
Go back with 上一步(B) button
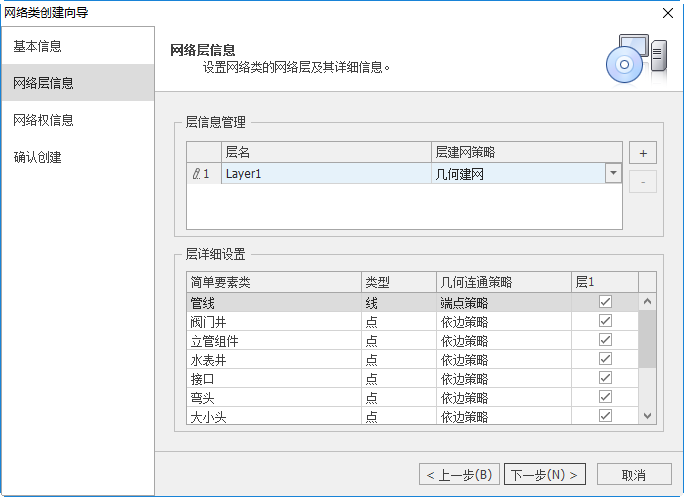tap(457, 474)
